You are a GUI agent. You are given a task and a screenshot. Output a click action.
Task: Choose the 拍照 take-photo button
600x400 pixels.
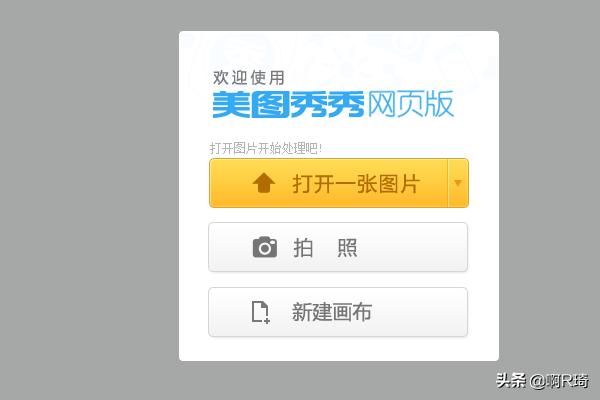pyautogui.click(x=338, y=247)
